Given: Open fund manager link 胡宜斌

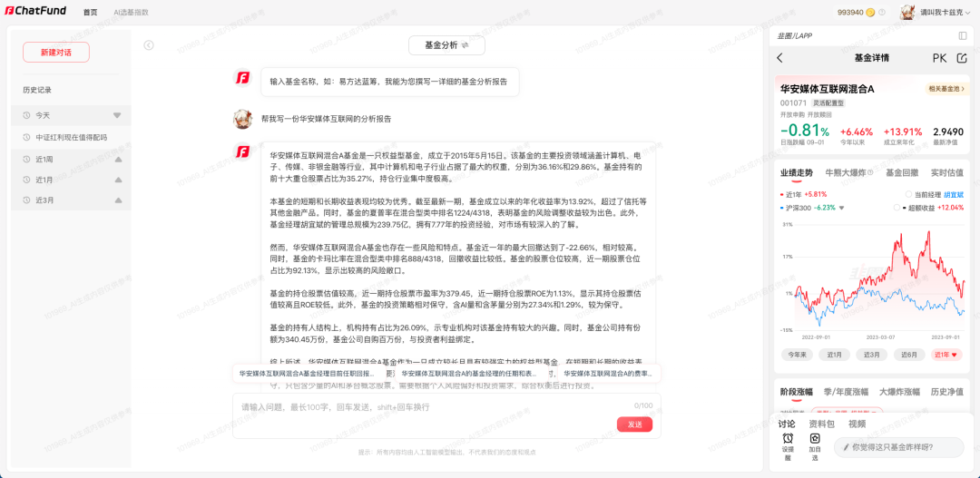Looking at the screenshot, I should click(954, 194).
